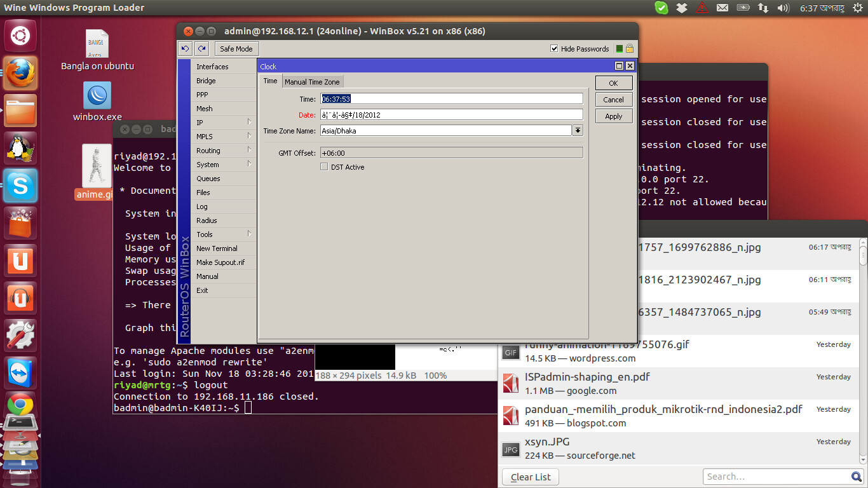868x488 pixels.
Task: Click the Apply button in Clock dialog
Action: [x=613, y=116]
